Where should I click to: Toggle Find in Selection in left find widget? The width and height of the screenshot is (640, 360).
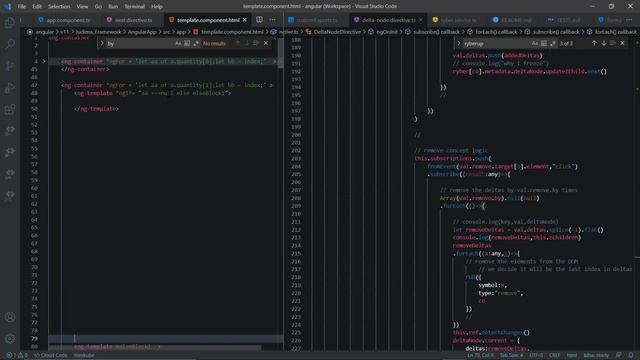coord(256,43)
